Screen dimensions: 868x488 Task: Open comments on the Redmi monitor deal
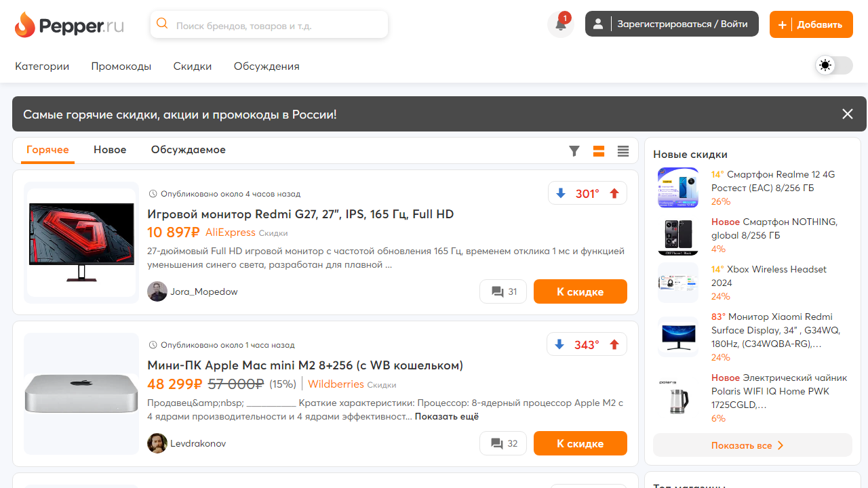[503, 292]
